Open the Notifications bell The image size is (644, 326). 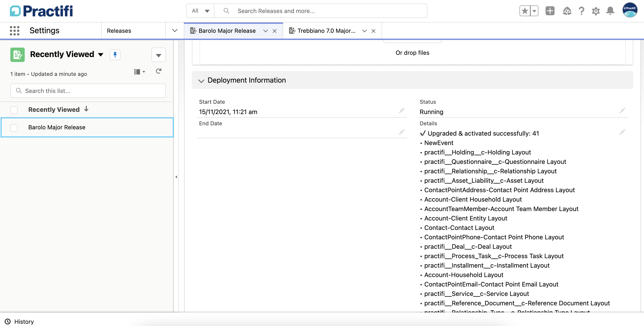pyautogui.click(x=610, y=11)
